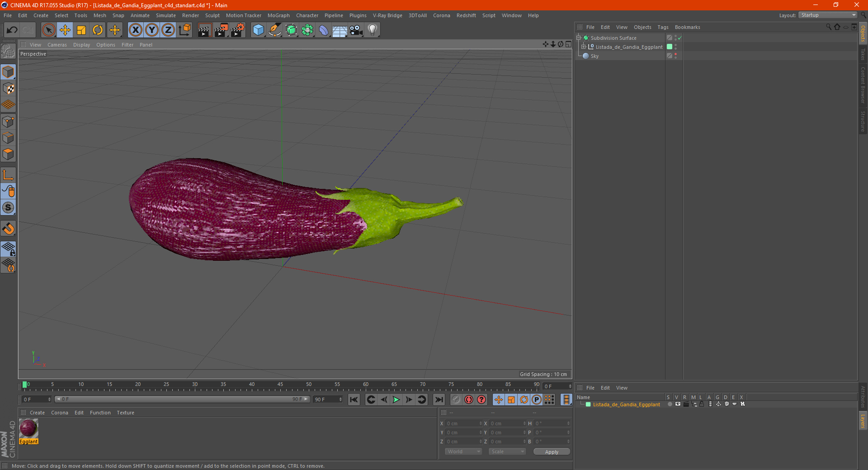Image resolution: width=868 pixels, height=470 pixels.
Task: Toggle Subdivision Surface enabled checkmark
Action: click(679, 38)
